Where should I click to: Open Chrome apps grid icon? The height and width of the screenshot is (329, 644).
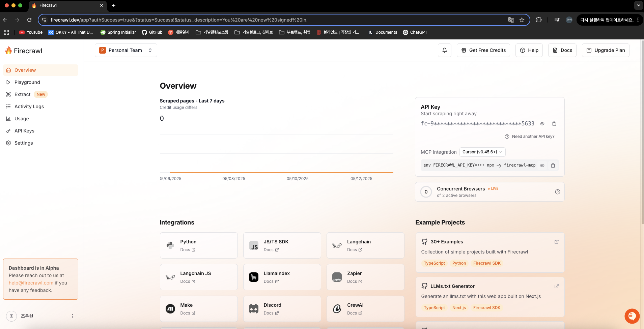point(6,32)
